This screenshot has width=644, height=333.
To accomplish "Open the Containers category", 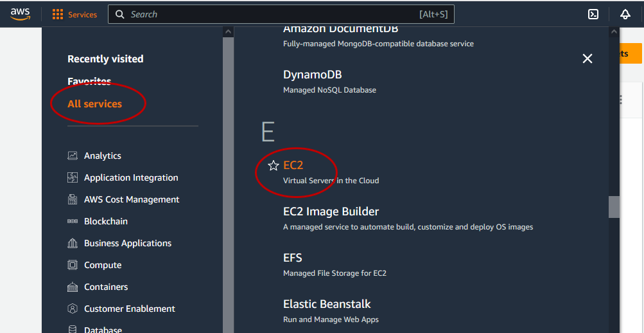I will 106,287.
